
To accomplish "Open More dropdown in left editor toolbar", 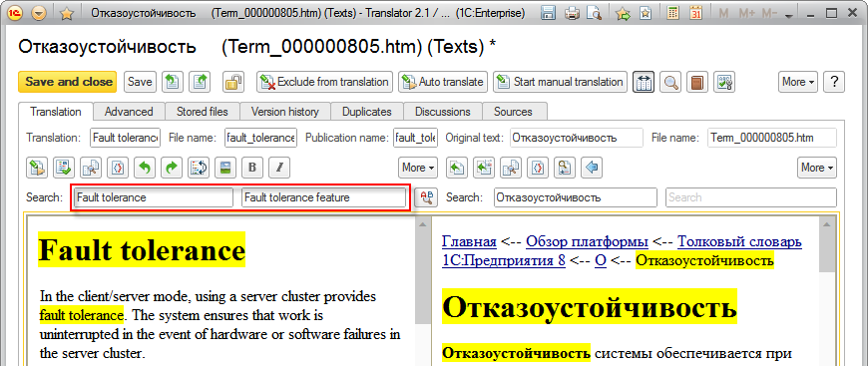I will (418, 168).
